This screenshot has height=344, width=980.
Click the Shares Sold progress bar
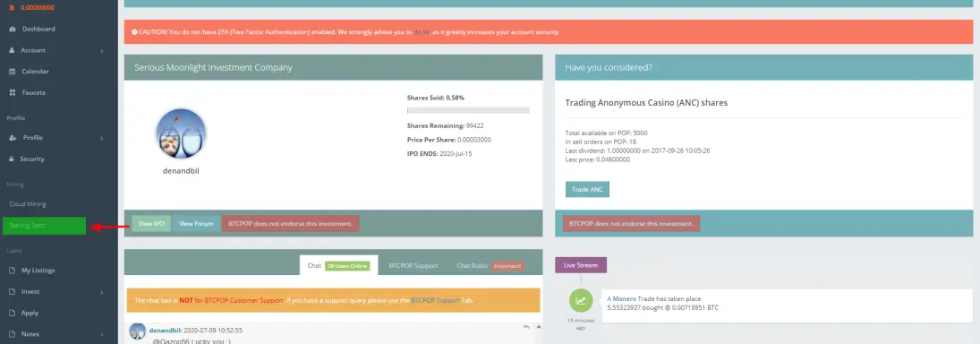click(468, 110)
